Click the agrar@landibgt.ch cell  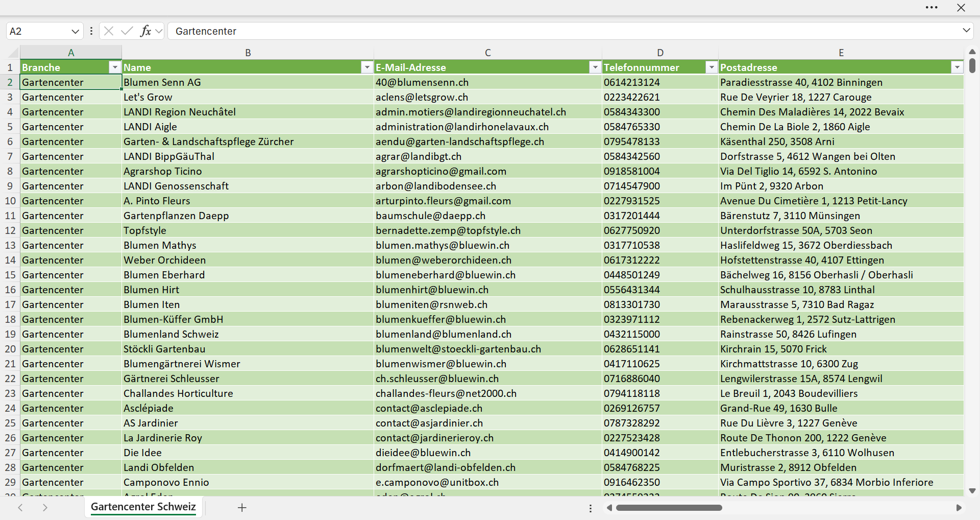pos(488,156)
